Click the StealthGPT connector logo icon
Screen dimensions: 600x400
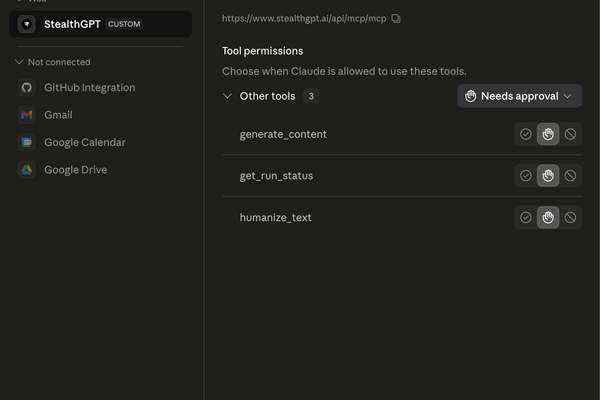pos(27,24)
